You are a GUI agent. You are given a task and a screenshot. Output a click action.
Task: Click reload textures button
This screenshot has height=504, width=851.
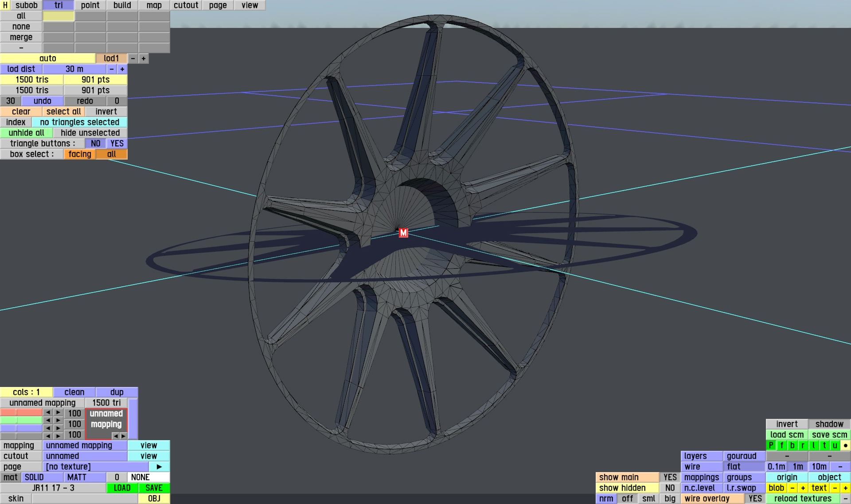pyautogui.click(x=802, y=499)
